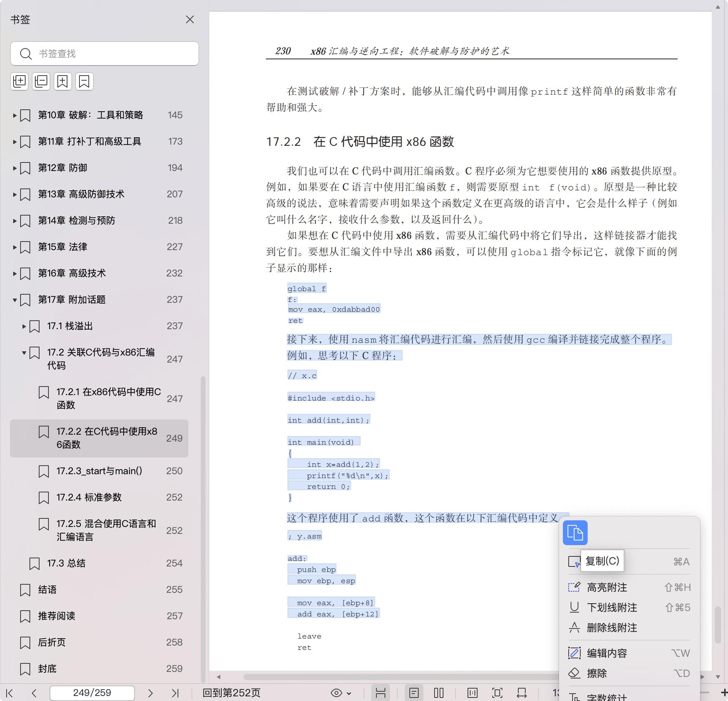Click the next page arrow

coord(150,693)
